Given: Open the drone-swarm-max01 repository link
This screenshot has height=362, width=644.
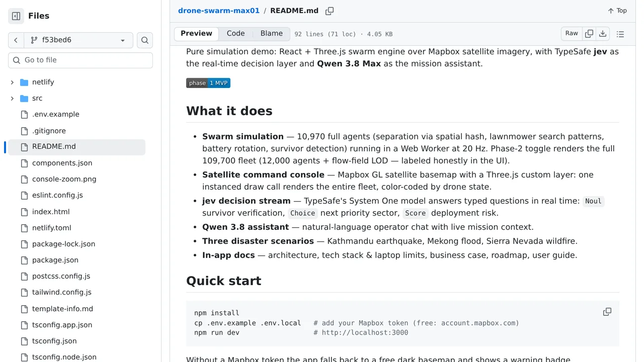Looking at the screenshot, I should [219, 11].
